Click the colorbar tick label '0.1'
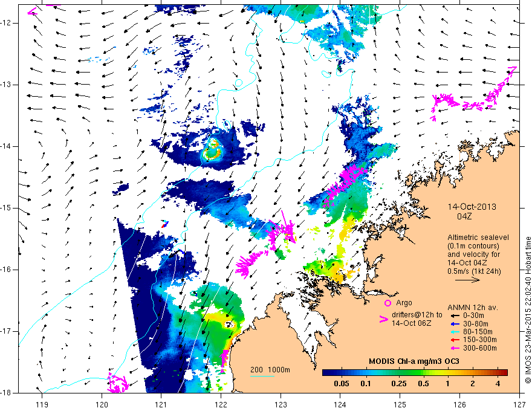 (365, 384)
